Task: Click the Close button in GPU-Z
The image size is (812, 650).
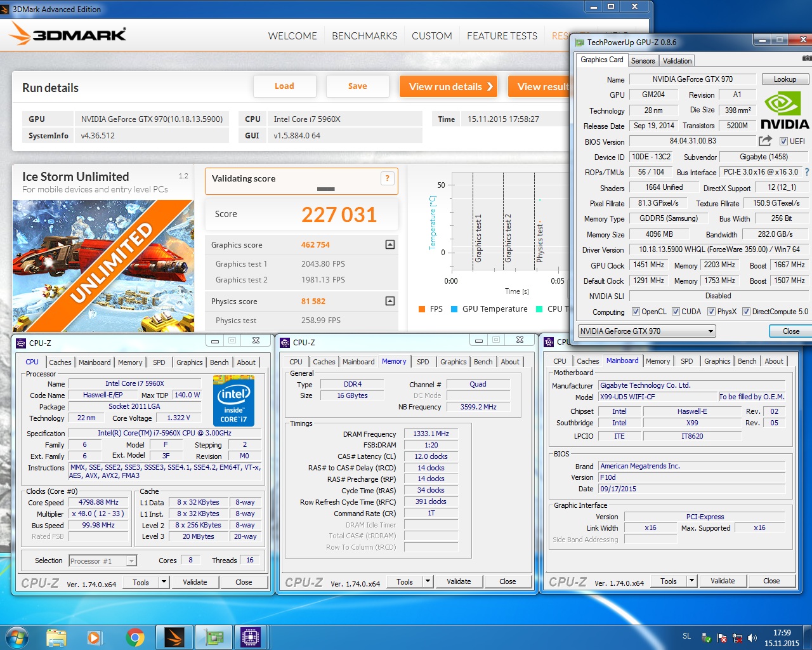Action: pyautogui.click(x=790, y=331)
